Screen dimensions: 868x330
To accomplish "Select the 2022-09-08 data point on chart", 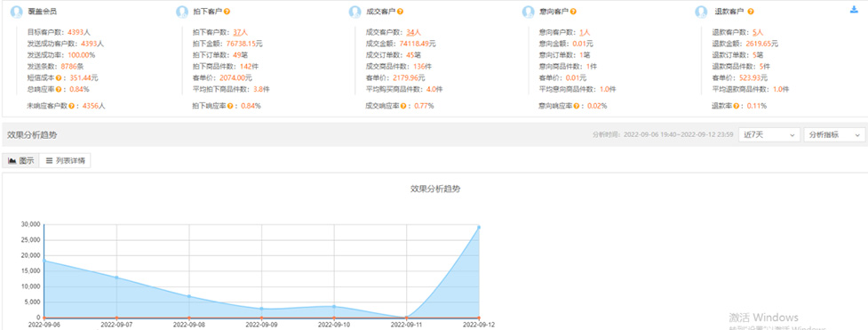I will 188,296.
